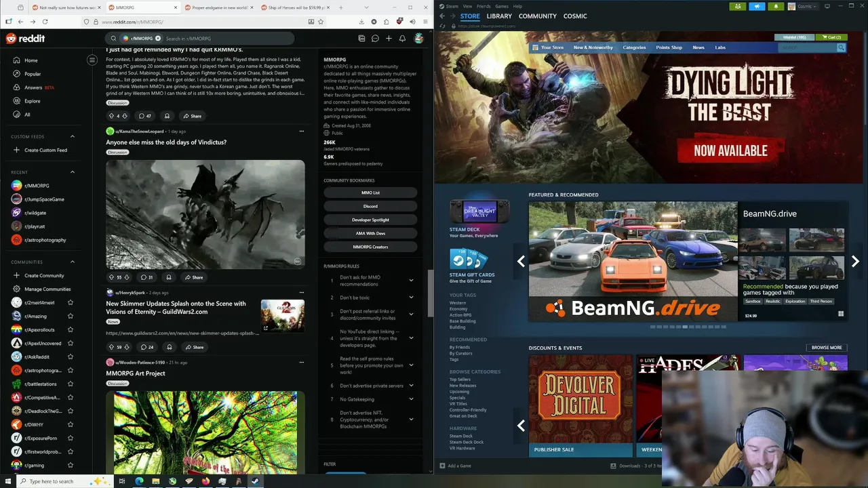Open Cosmic account dropdown in Steam
Viewport: 868px width, 488px height.
pyautogui.click(x=804, y=6)
